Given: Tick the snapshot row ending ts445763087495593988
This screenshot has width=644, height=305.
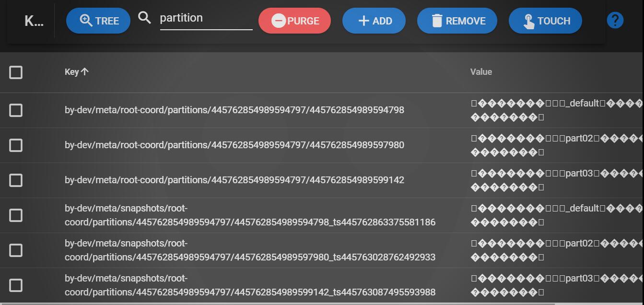Looking at the screenshot, I should pos(16,285).
